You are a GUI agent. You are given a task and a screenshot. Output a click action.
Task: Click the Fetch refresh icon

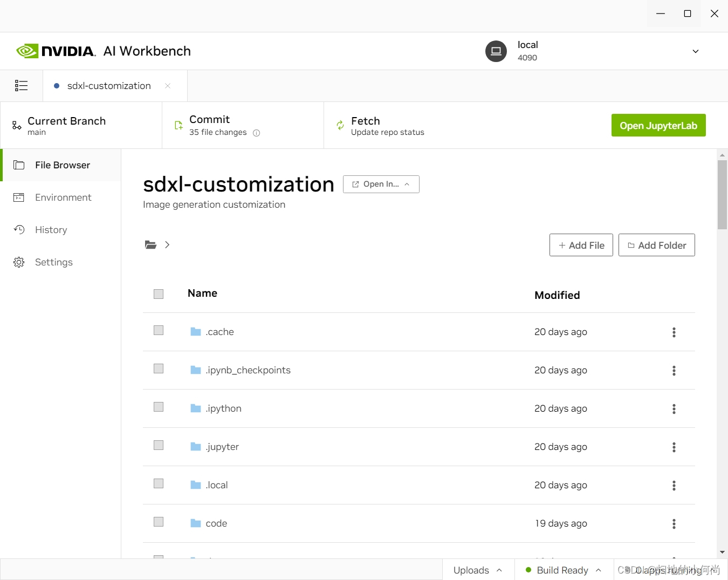pos(340,125)
